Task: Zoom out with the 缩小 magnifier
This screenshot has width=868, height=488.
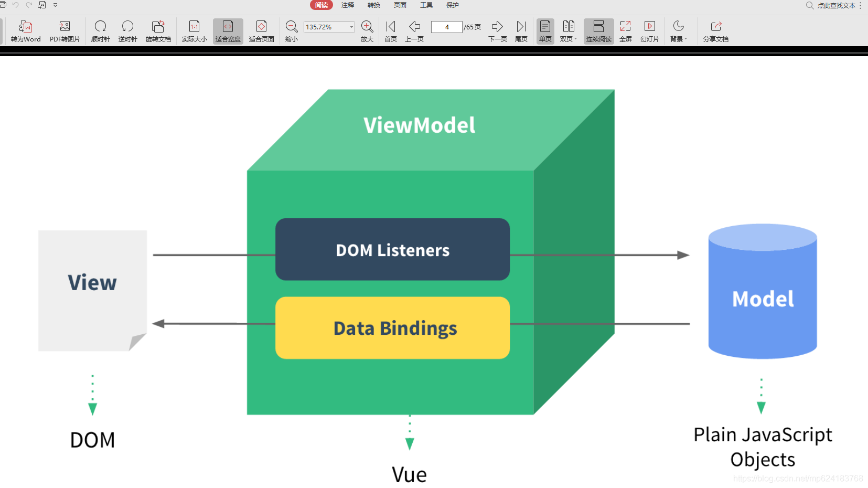Action: tap(292, 31)
